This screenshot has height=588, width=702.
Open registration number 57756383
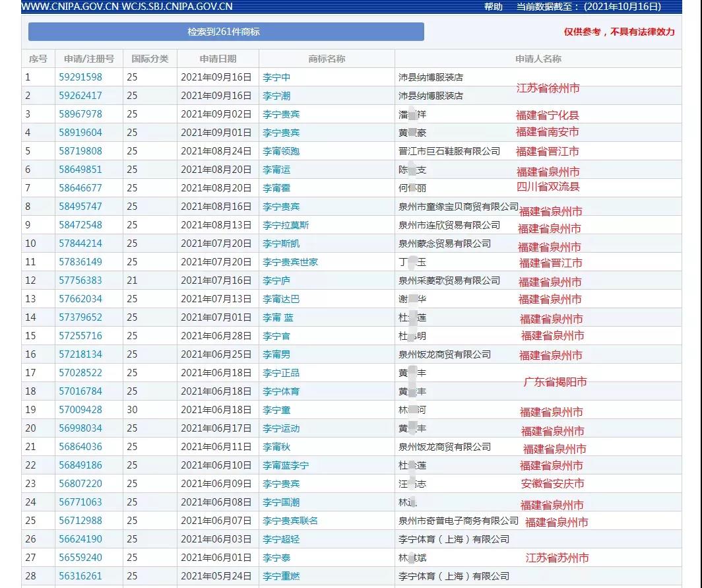(x=80, y=280)
